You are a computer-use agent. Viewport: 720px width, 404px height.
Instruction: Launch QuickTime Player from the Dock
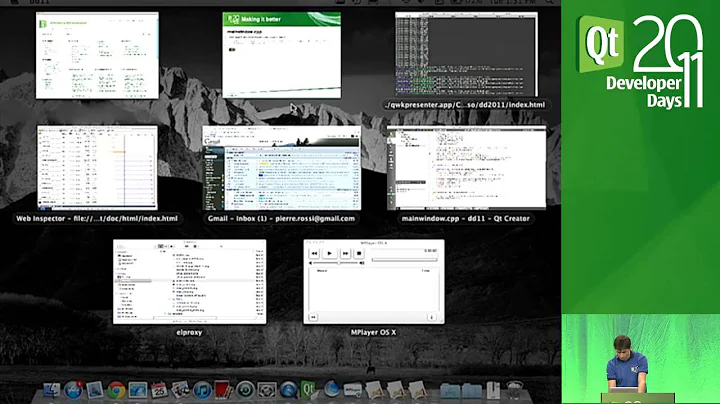(x=288, y=391)
